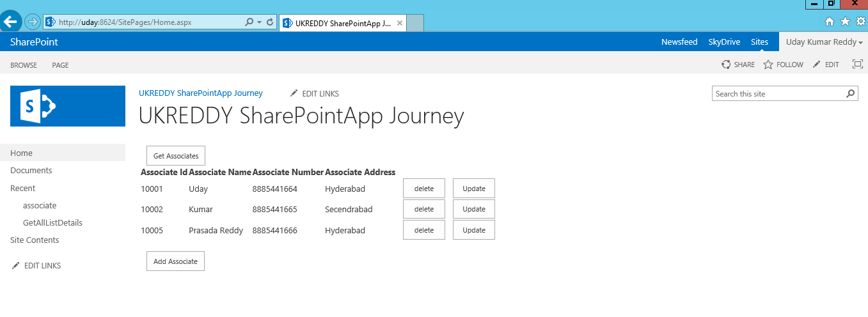Open the BROWSE ribbon tab

click(x=24, y=65)
